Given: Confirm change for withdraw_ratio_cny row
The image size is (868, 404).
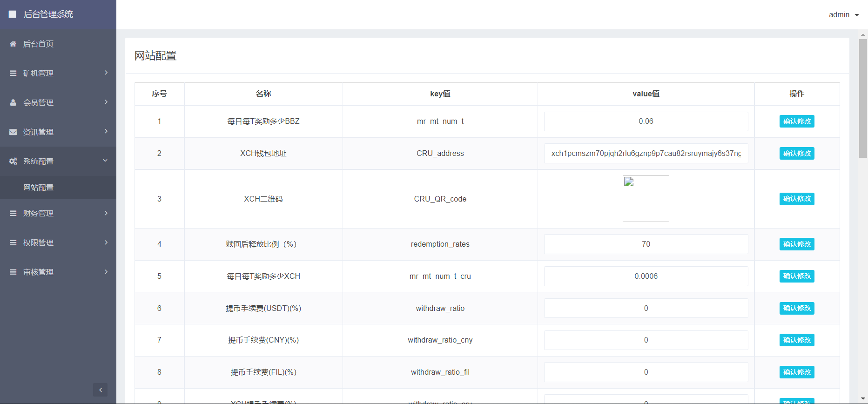Looking at the screenshot, I should coord(797,340).
